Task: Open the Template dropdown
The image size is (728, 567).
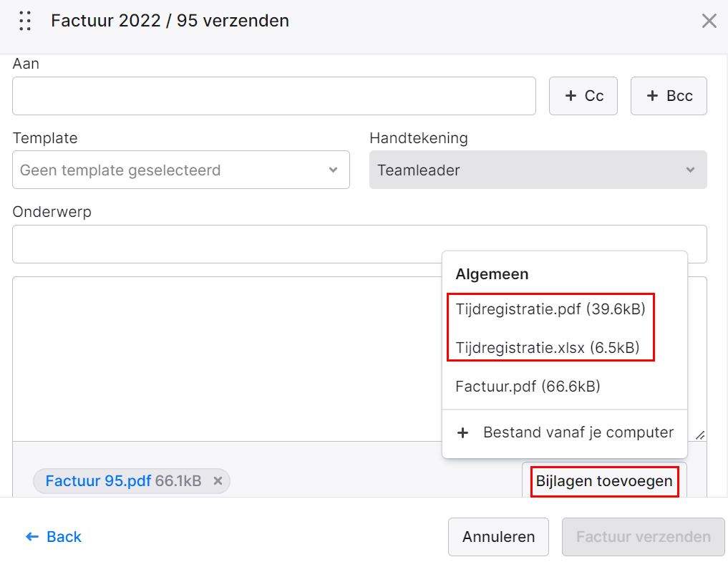Action: [x=181, y=170]
